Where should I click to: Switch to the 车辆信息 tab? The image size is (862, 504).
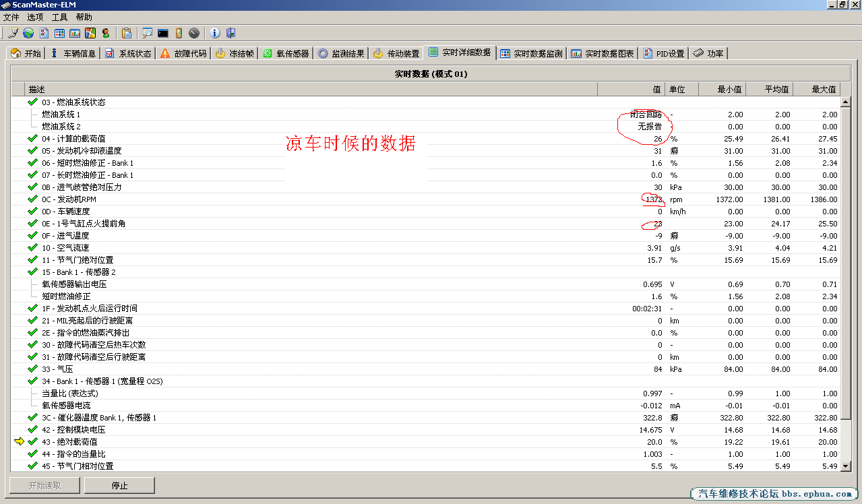point(73,53)
